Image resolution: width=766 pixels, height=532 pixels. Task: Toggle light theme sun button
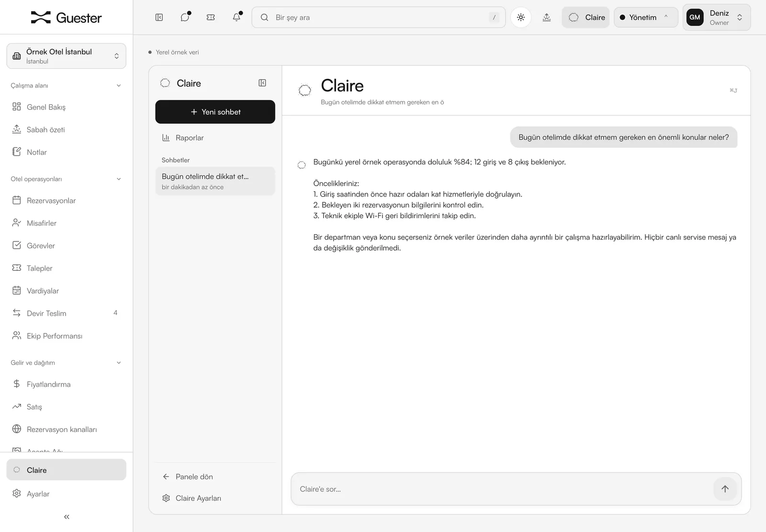(x=521, y=17)
